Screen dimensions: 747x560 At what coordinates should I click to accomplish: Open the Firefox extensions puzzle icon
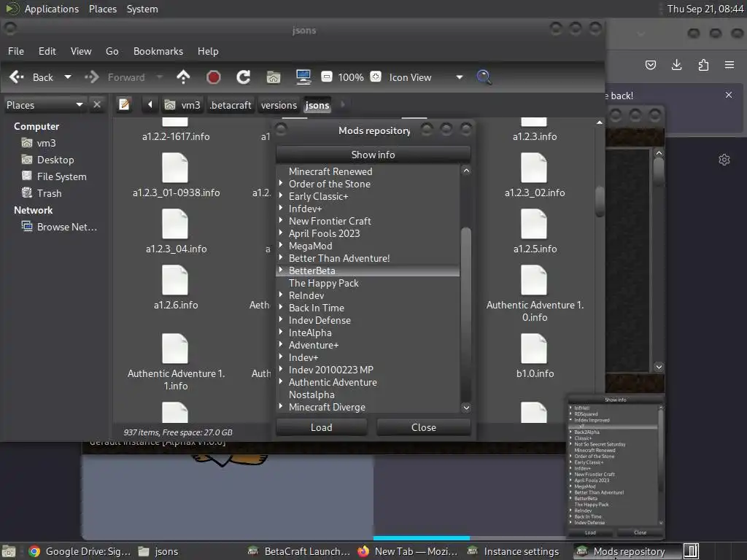click(703, 65)
